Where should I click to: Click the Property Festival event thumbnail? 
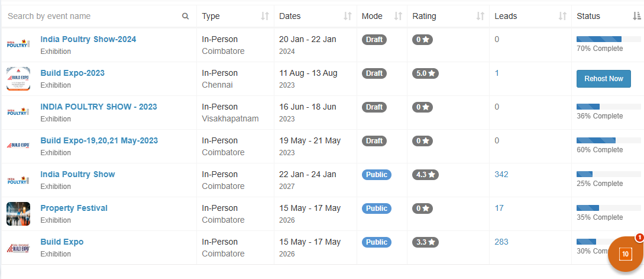(18, 214)
